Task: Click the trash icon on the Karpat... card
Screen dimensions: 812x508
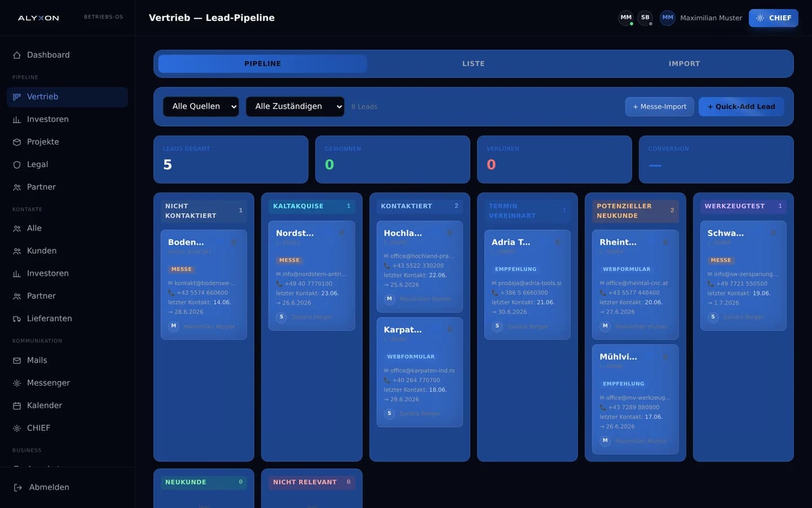Action: tap(449, 330)
